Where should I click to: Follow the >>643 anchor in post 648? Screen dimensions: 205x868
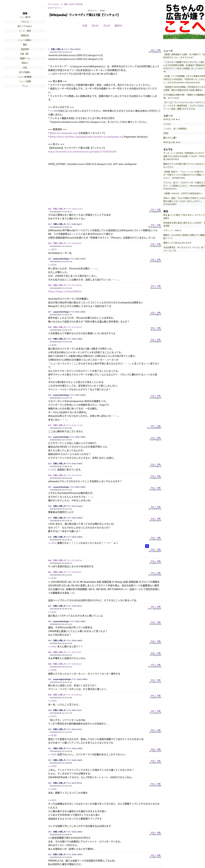pos(52,701)
